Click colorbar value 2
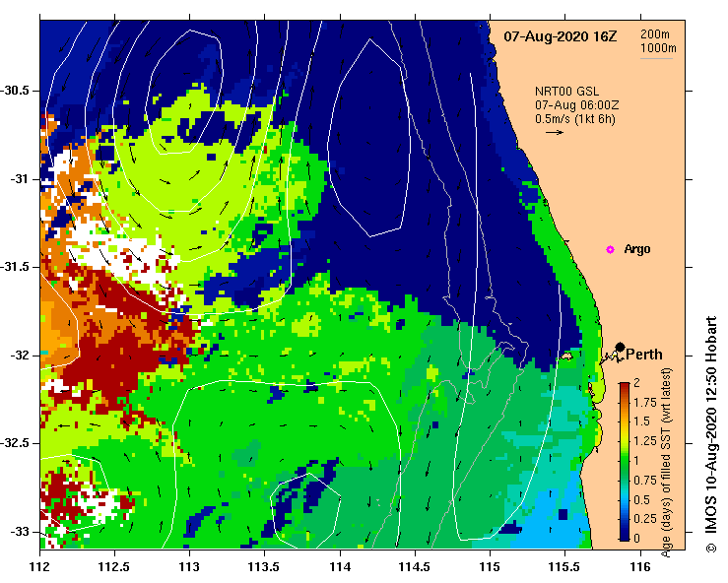Image resolution: width=728 pixels, height=583 pixels. [636, 382]
